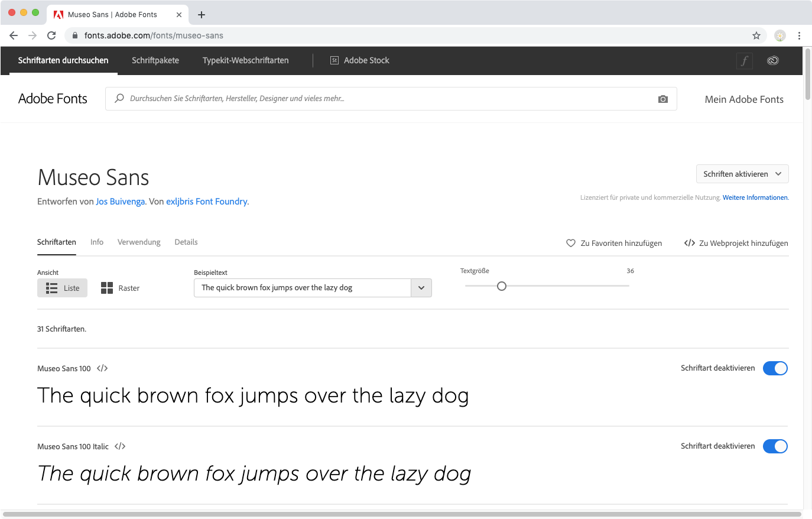Click the Creative Cloud icon in header

click(772, 60)
